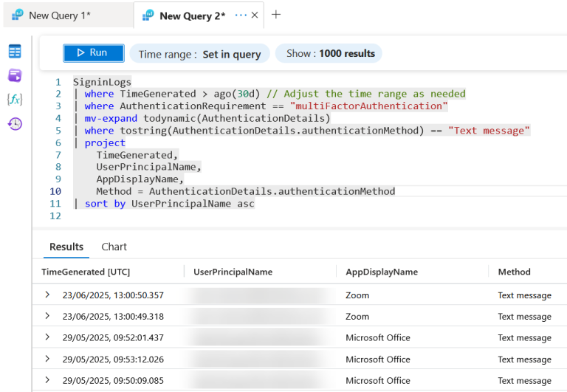567x392 pixels.
Task: Open the Functions fx icon
Action: coord(15,99)
